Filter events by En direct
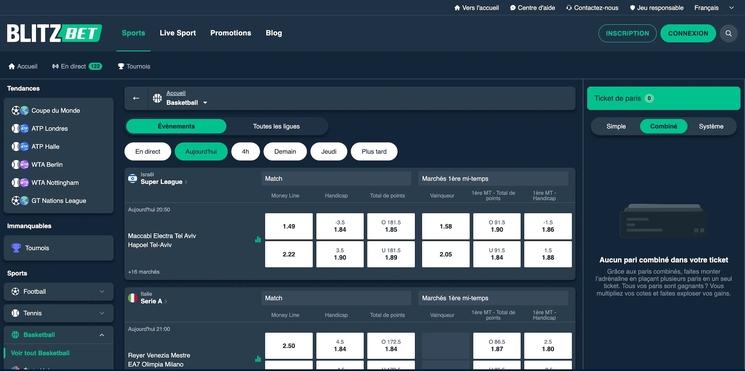Viewport: 745px width, 371px height. click(x=148, y=152)
